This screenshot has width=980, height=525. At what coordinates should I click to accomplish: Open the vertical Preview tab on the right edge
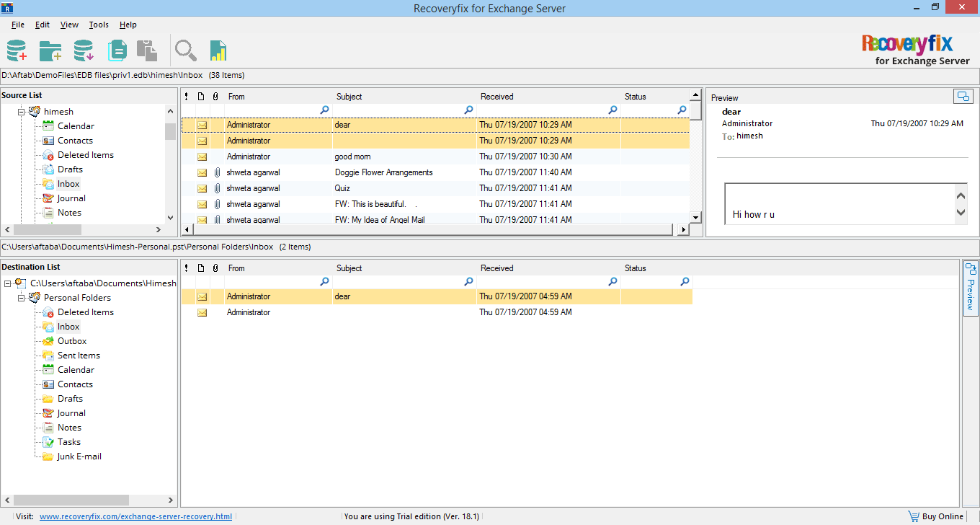(x=970, y=288)
